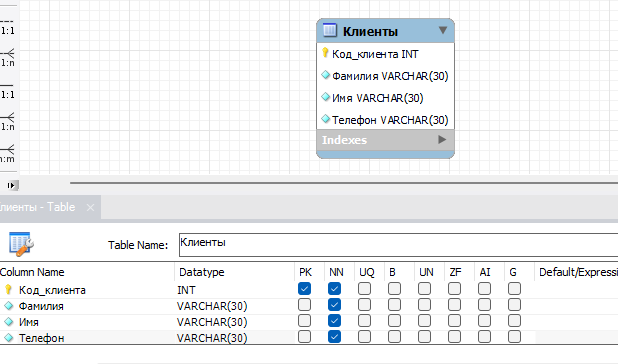Image resolution: width=618 pixels, height=364 pixels.
Task: Check PK for Имя column
Action: pos(304,321)
